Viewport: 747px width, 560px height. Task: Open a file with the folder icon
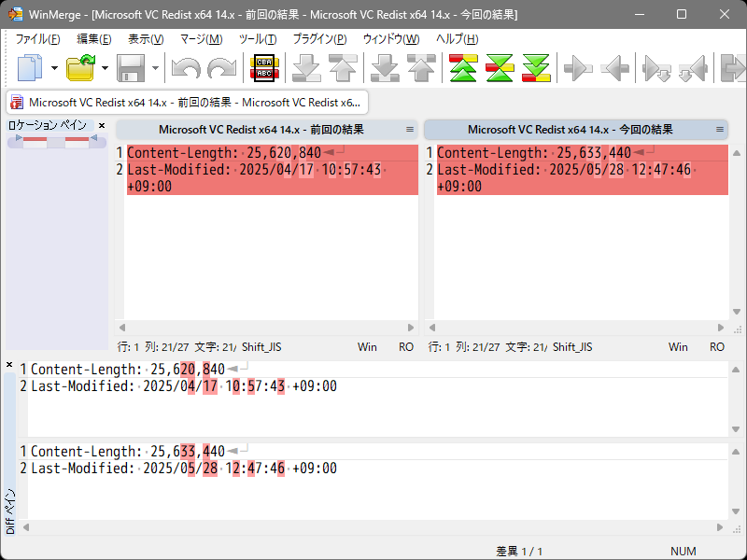tap(80, 68)
